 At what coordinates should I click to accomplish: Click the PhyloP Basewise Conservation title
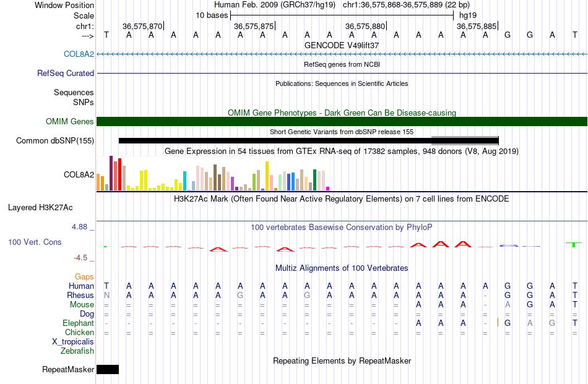[342, 227]
